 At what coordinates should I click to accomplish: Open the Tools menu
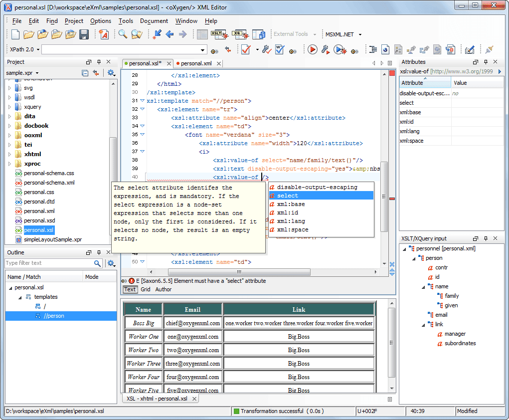click(126, 21)
